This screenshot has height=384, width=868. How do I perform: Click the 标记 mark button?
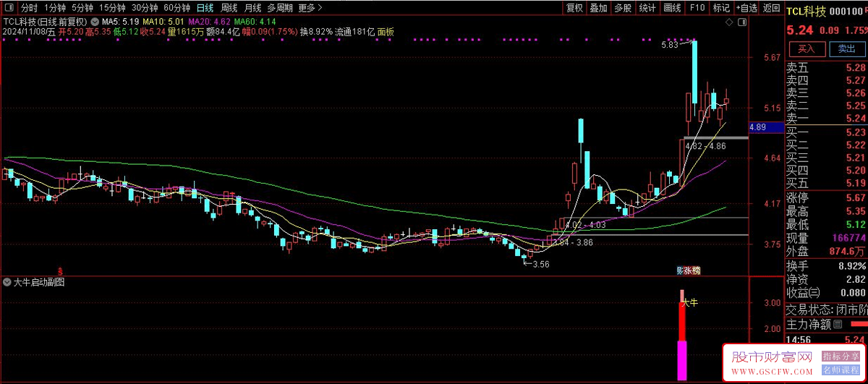click(x=721, y=8)
